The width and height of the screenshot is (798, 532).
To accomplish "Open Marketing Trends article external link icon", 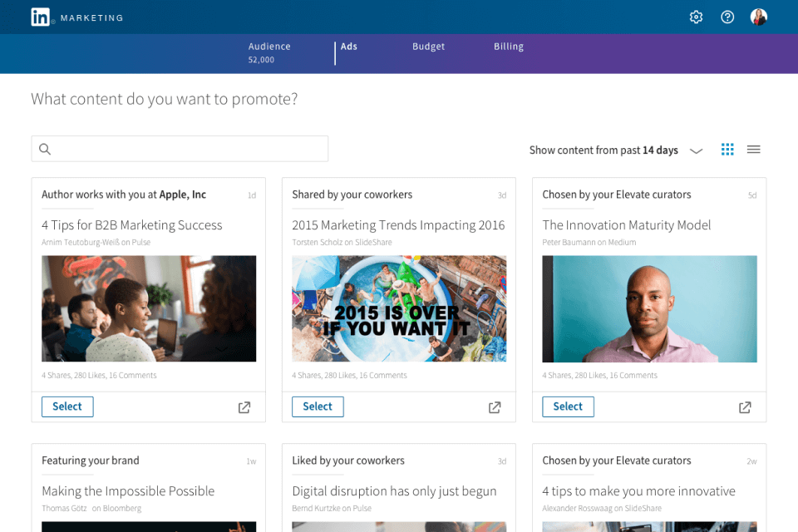I will (495, 407).
